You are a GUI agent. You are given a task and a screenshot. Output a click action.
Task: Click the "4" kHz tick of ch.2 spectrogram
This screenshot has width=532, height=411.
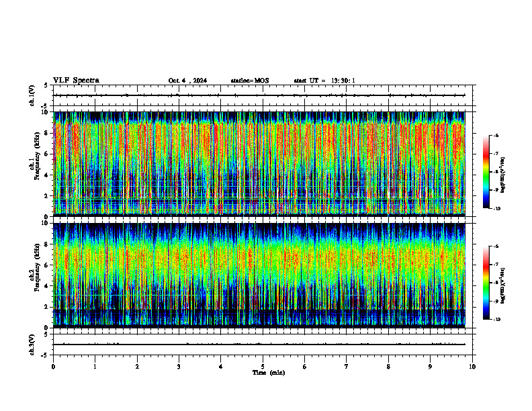point(48,286)
